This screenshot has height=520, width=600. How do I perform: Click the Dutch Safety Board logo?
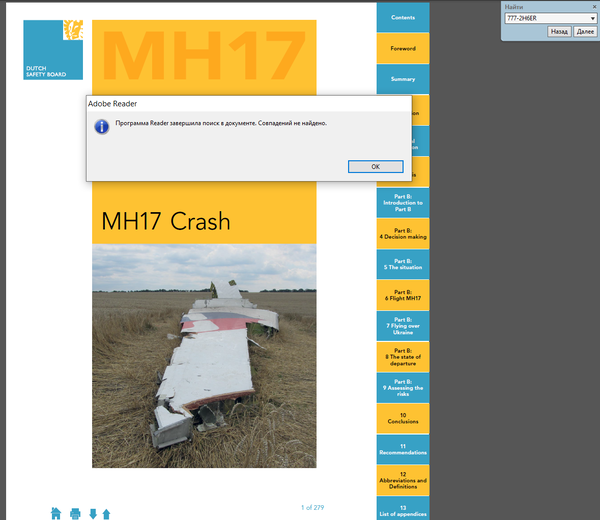(53, 50)
